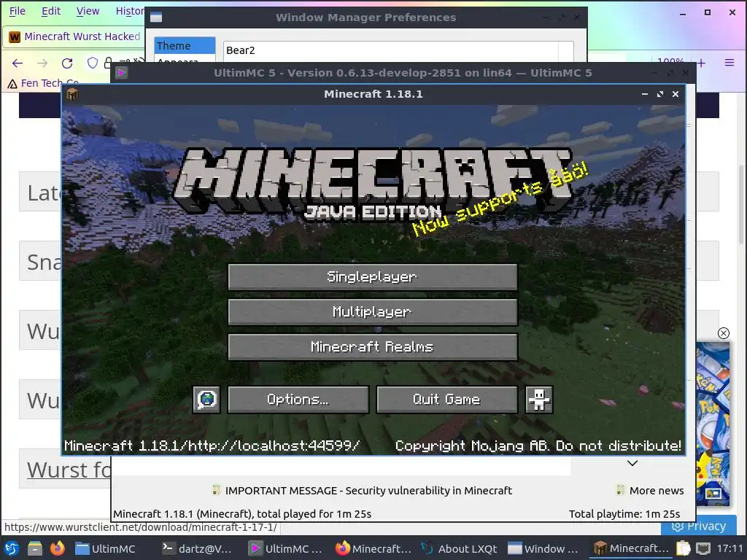Viewport: 747px width, 560px height.
Task: Open Firefox hamburger application menu
Action: click(729, 63)
